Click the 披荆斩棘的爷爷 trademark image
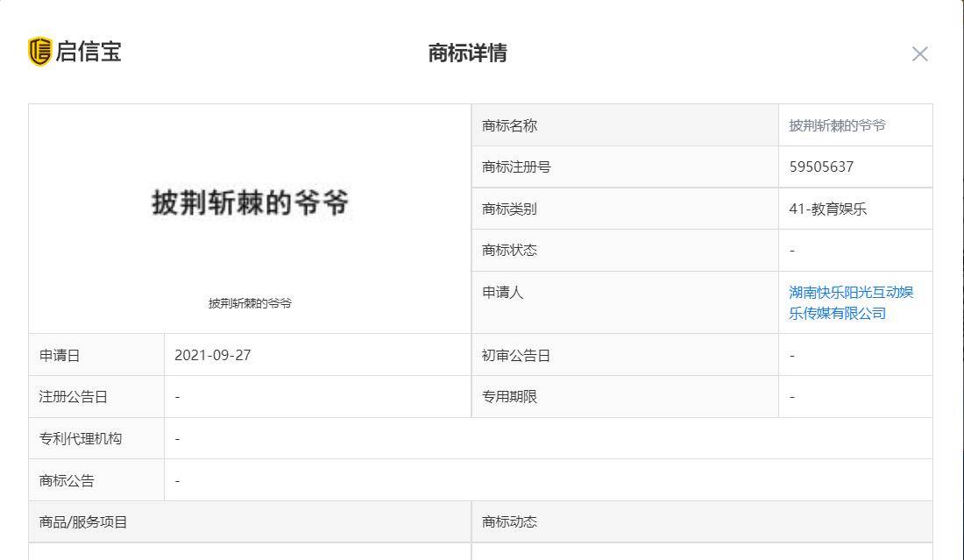The width and height of the screenshot is (964, 560). pyautogui.click(x=251, y=202)
